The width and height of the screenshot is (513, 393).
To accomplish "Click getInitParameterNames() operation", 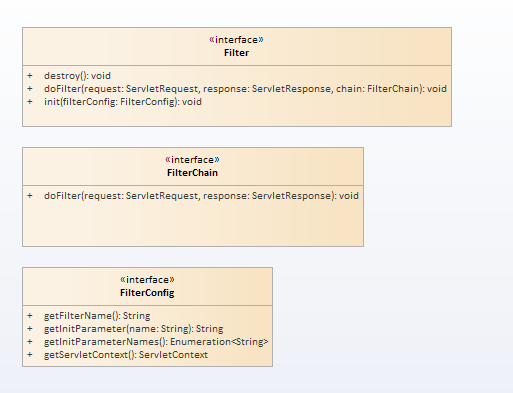I will point(156,342).
